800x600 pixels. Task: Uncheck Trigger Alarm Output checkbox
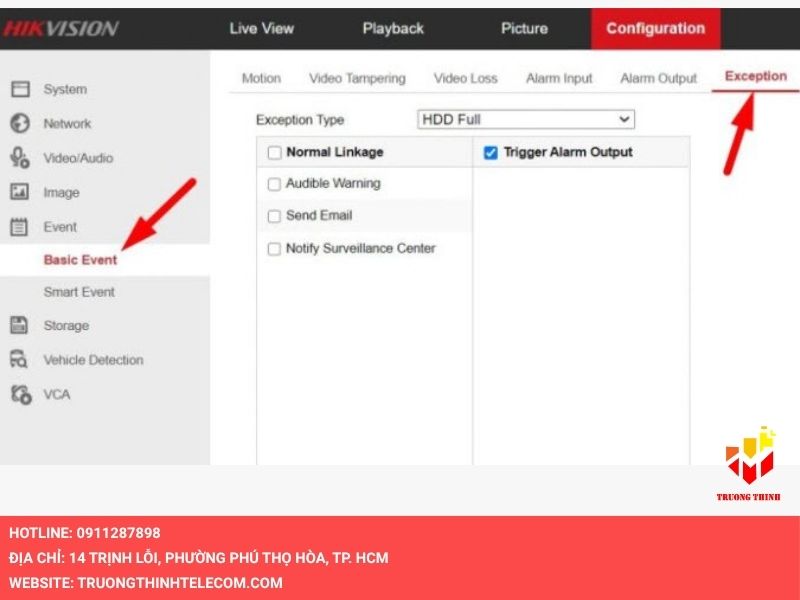(490, 153)
